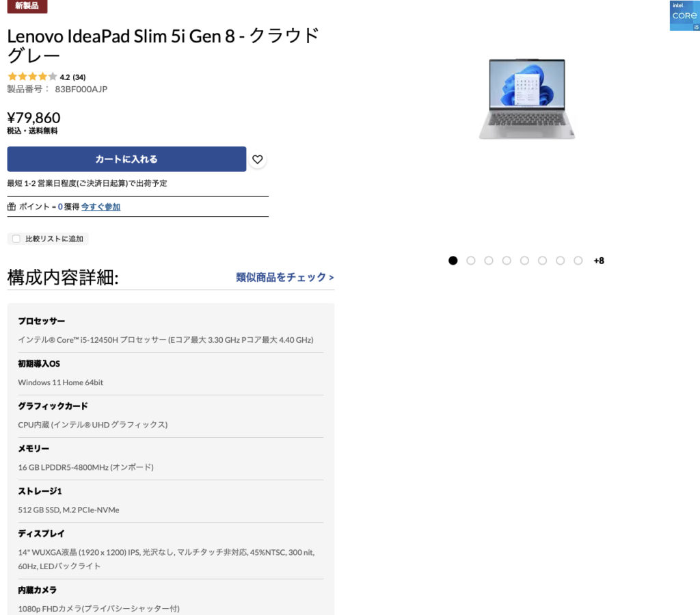Click product number 83BF000AJP
Viewport: 700px width, 615px height.
point(81,90)
